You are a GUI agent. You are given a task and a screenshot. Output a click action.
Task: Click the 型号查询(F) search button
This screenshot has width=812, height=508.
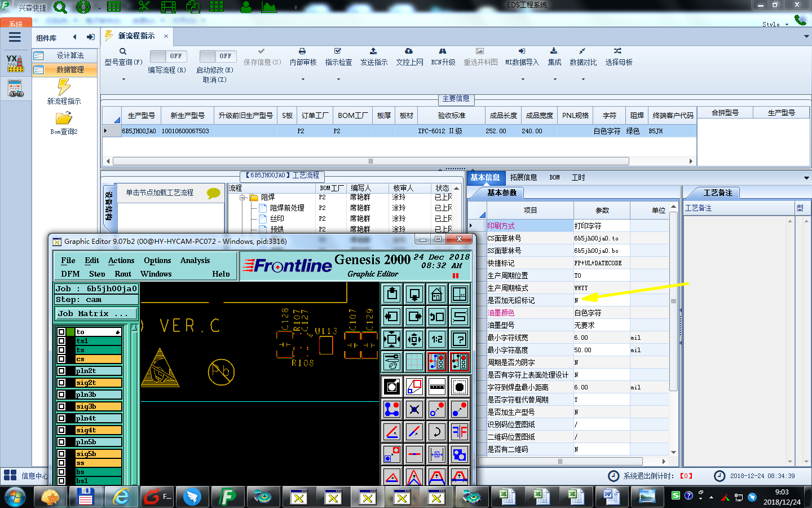tap(123, 57)
